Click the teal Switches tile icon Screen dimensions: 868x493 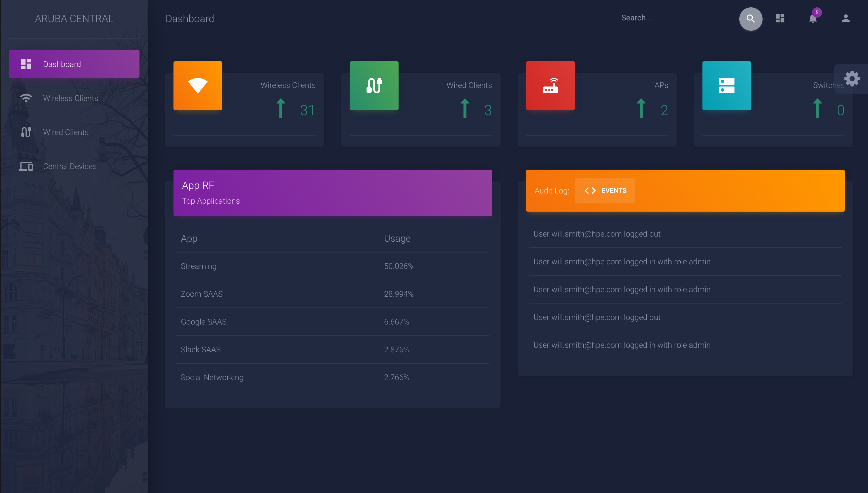click(x=727, y=85)
